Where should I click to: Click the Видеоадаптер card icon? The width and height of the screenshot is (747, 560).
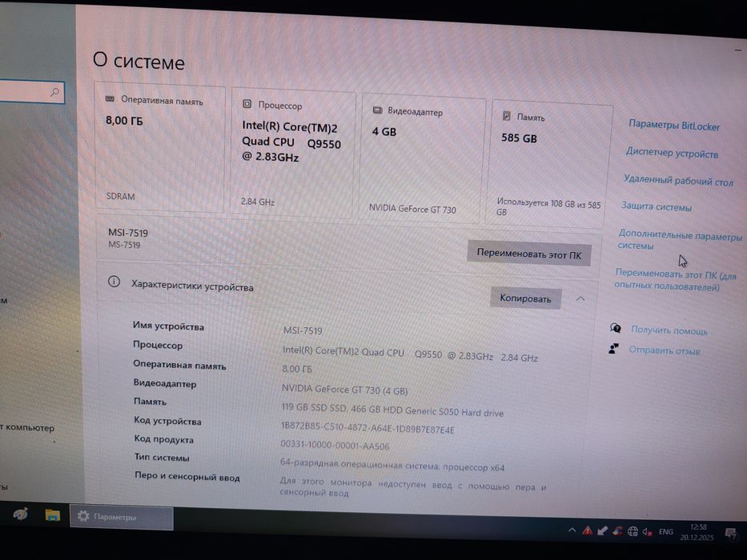click(377, 110)
